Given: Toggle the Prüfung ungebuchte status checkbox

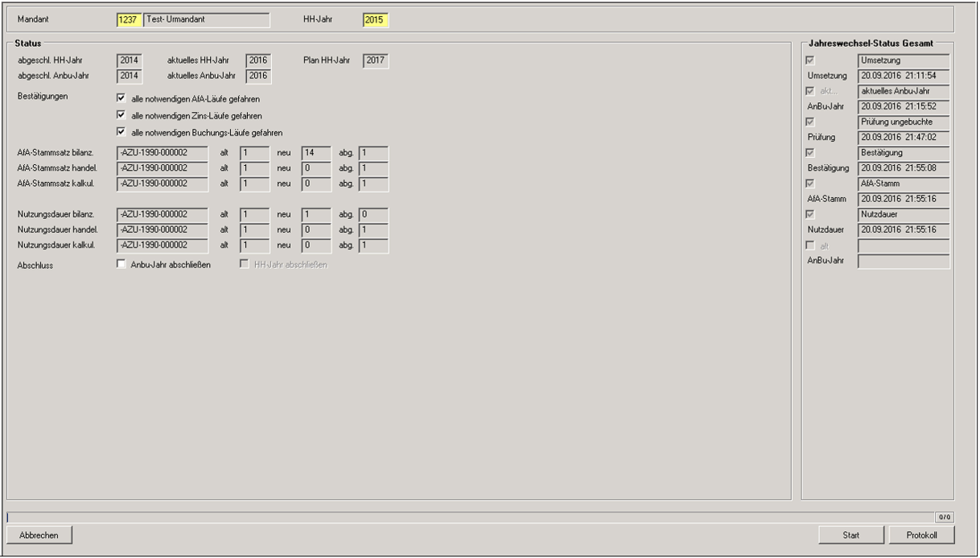Looking at the screenshot, I should click(x=810, y=122).
